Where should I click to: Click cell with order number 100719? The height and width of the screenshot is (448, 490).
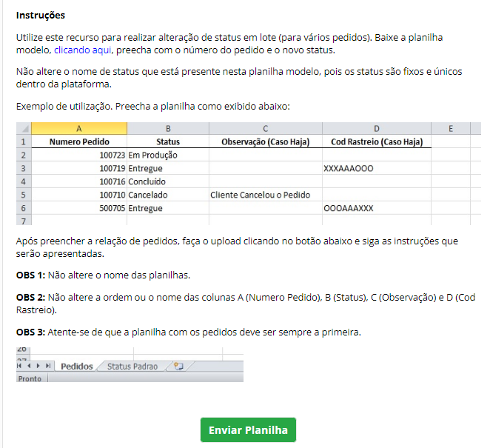tap(79, 168)
